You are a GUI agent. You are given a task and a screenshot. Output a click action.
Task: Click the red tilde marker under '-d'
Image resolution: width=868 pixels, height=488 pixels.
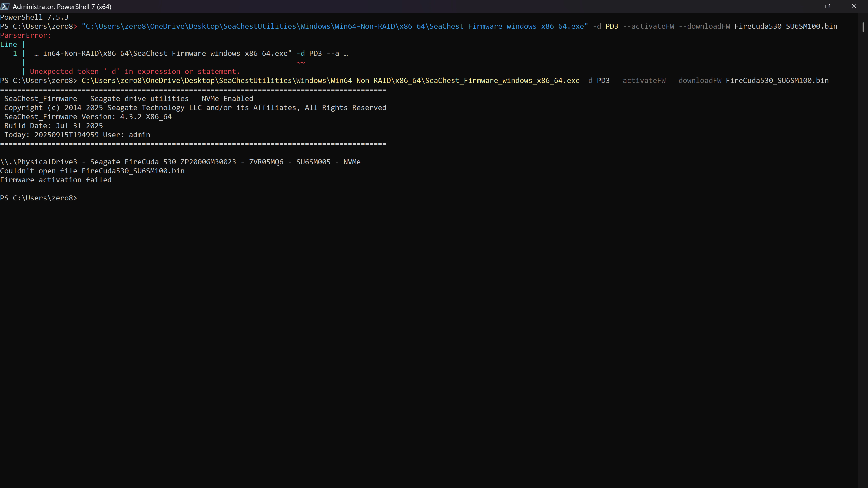301,62
